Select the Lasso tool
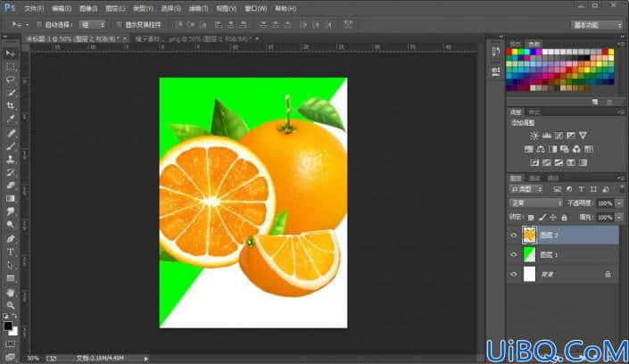The height and width of the screenshot is (364, 629). [x=11, y=80]
